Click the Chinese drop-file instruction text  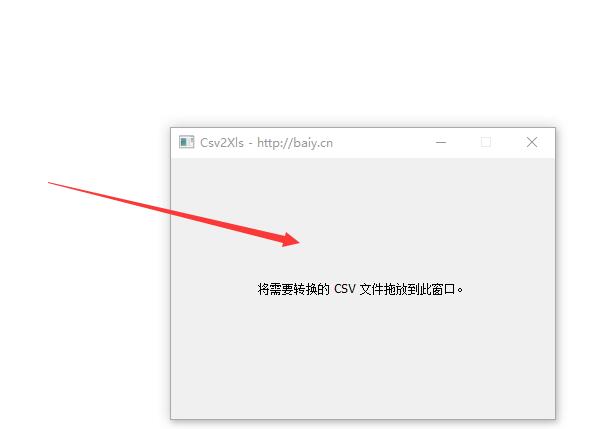360,289
